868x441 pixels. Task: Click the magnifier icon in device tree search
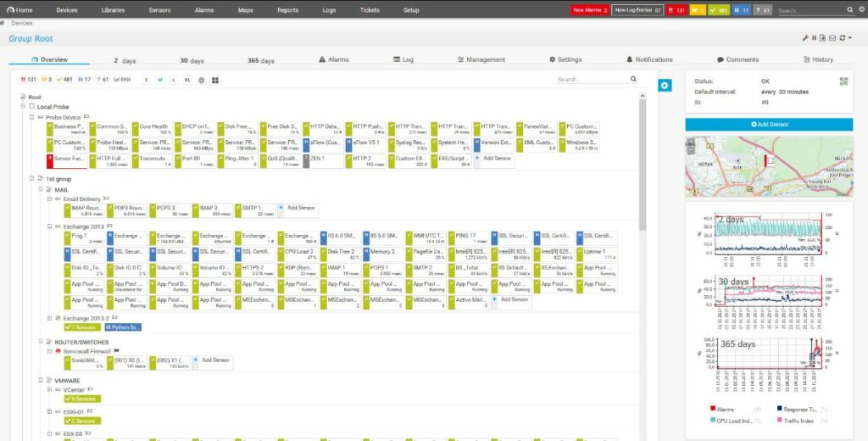tap(633, 79)
